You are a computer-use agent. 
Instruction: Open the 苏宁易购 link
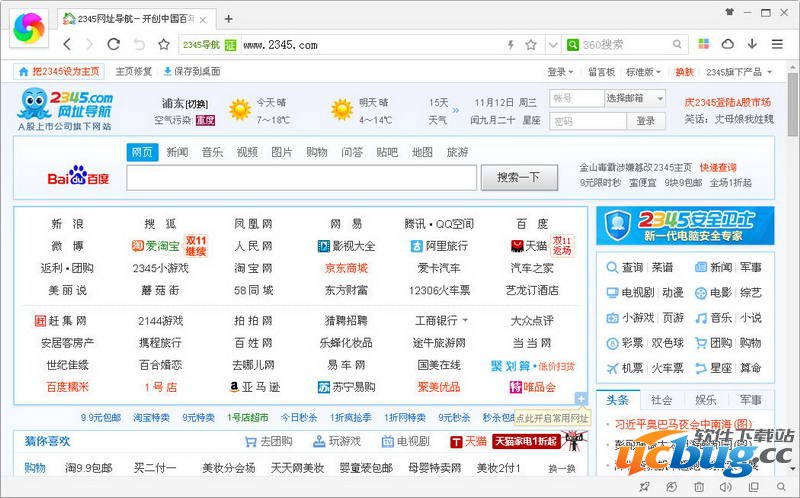[x=346, y=387]
